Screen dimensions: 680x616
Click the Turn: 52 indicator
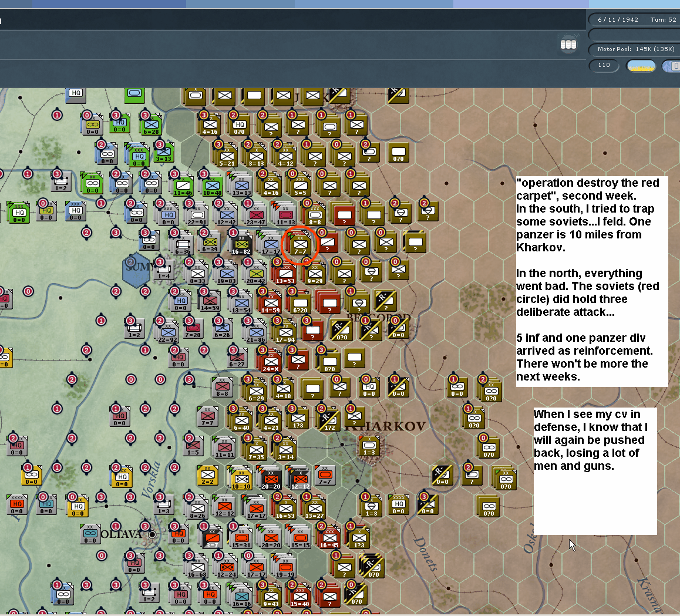pos(663,20)
